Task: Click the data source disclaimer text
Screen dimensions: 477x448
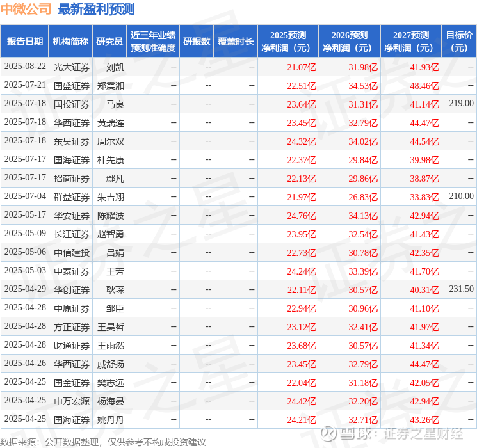Action: coord(103,442)
